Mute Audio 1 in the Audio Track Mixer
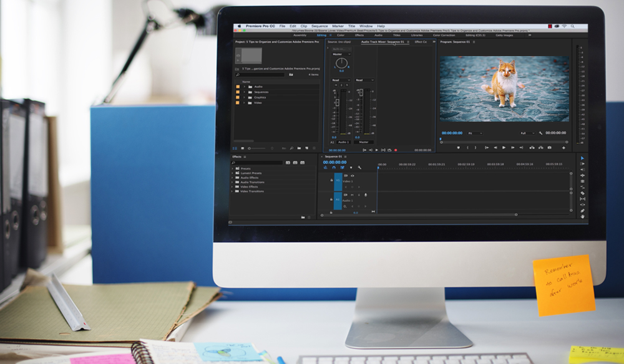This screenshot has height=364, width=624. [x=334, y=85]
